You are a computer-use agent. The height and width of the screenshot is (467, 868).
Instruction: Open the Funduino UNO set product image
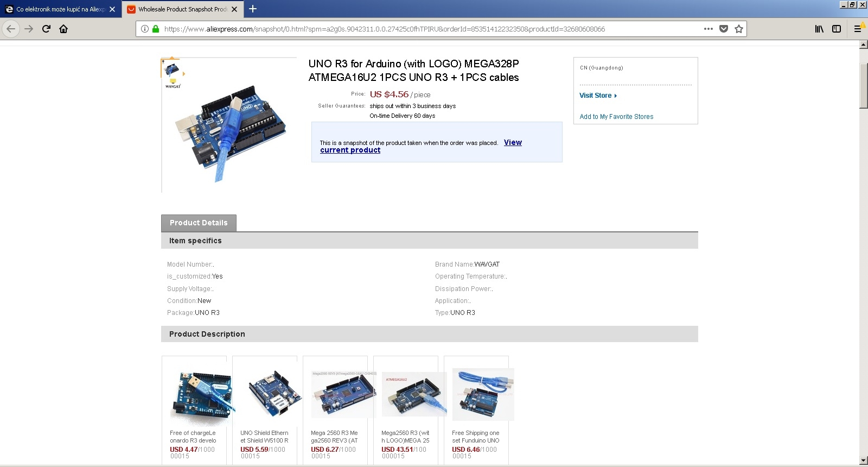coord(484,395)
